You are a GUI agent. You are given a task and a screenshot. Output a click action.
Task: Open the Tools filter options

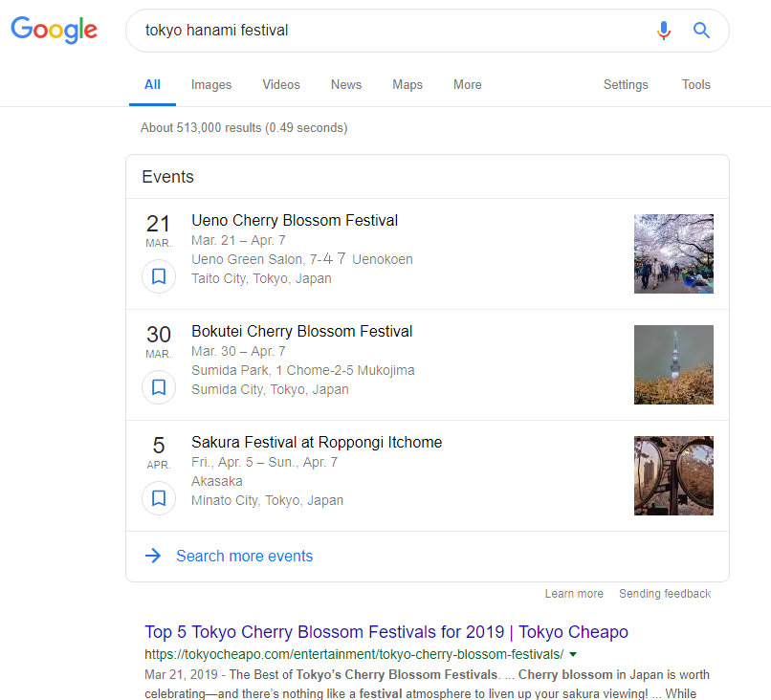coord(695,84)
